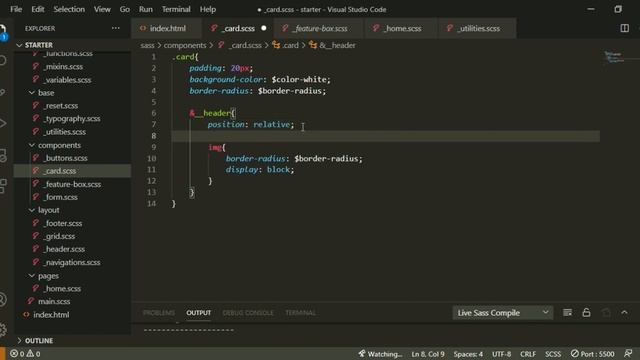Screen dimensions: 640x360
Task: Switch to PROBLEMS panel tab
Action: pos(159,313)
